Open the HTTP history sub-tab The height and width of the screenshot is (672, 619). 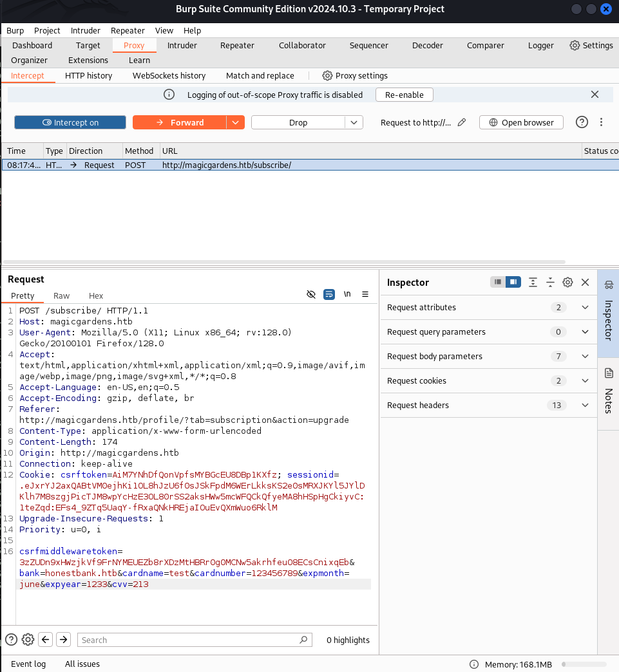[88, 76]
